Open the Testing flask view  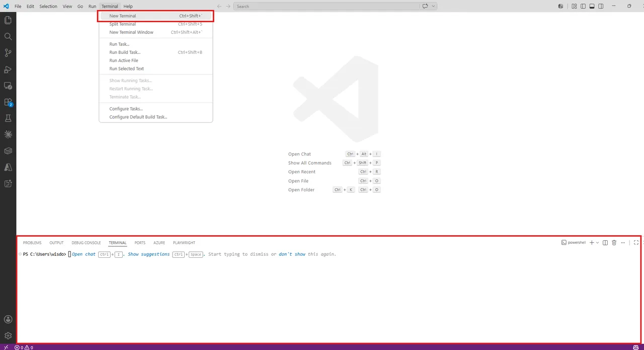[8, 118]
